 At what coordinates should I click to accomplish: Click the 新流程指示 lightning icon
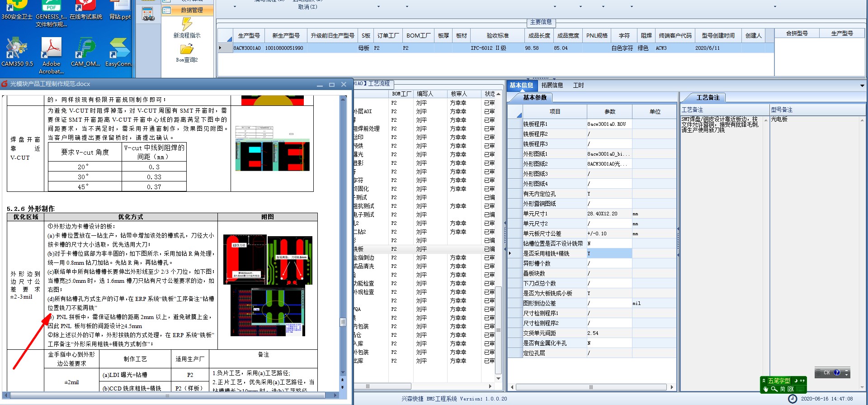click(x=187, y=24)
